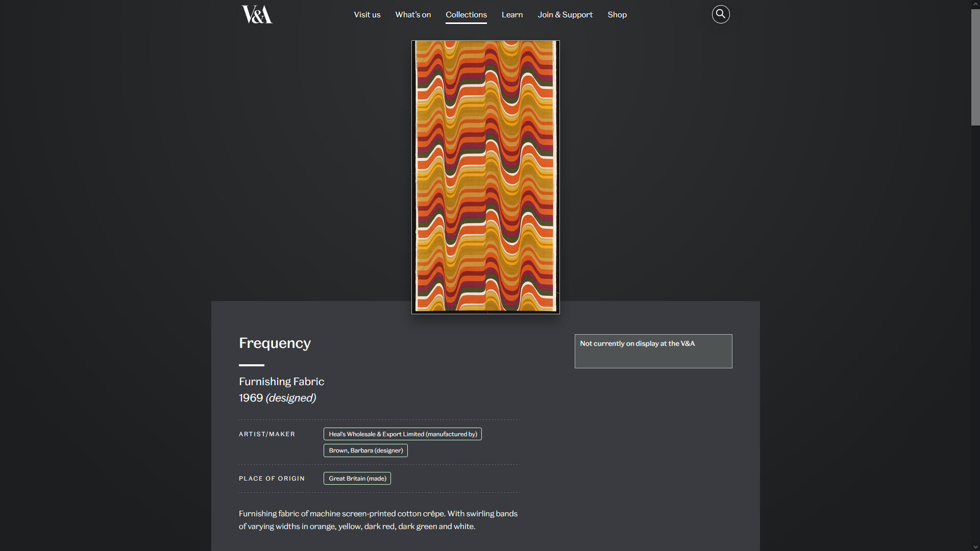Screen dimensions: 980x551
Task: Open Brown, Barbara (designer) maker page
Action: 365,450
